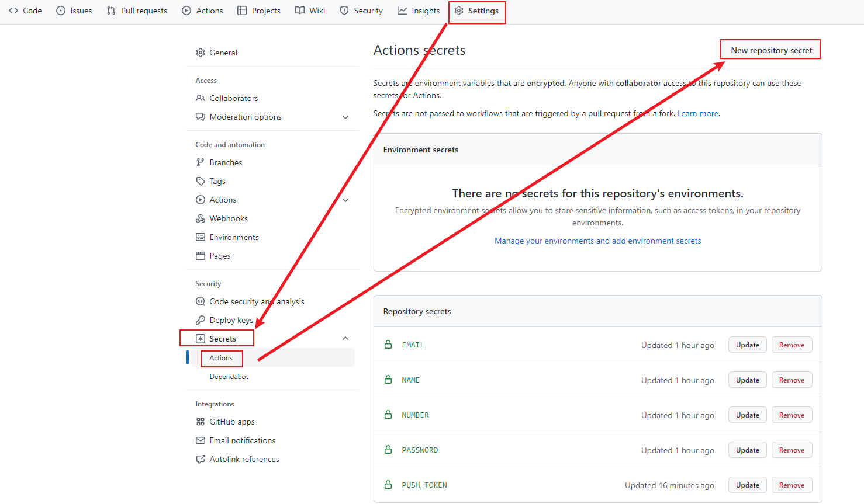Follow the Learn more link
This screenshot has height=504, width=864.
tap(698, 113)
